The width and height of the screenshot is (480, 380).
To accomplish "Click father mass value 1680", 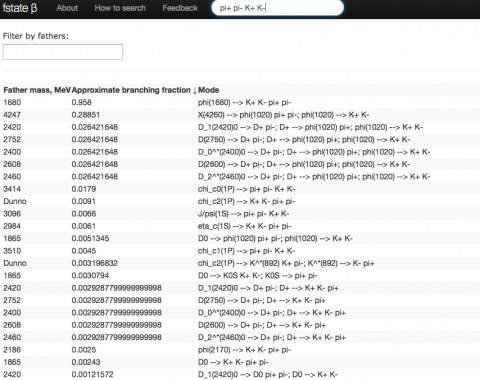I will (x=12, y=102).
